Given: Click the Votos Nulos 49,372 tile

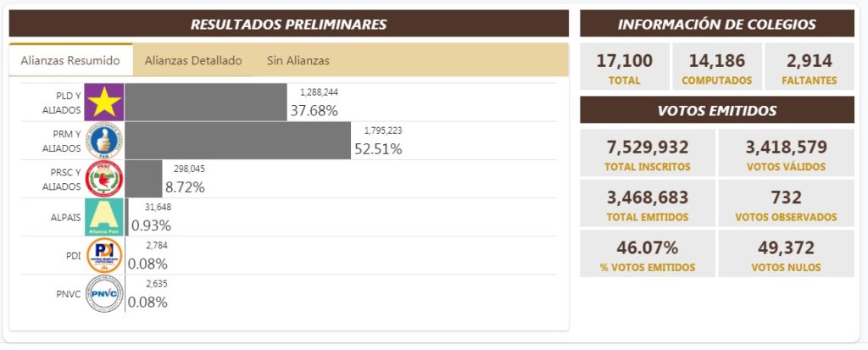Looking at the screenshot, I should tap(786, 253).
